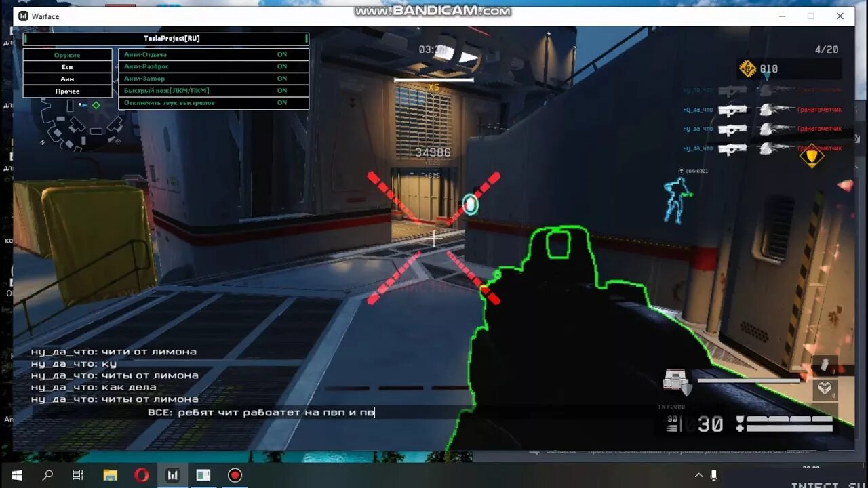This screenshot has height=488, width=868.
Task: Click the Warface logo in title bar
Action: pyautogui.click(x=24, y=16)
